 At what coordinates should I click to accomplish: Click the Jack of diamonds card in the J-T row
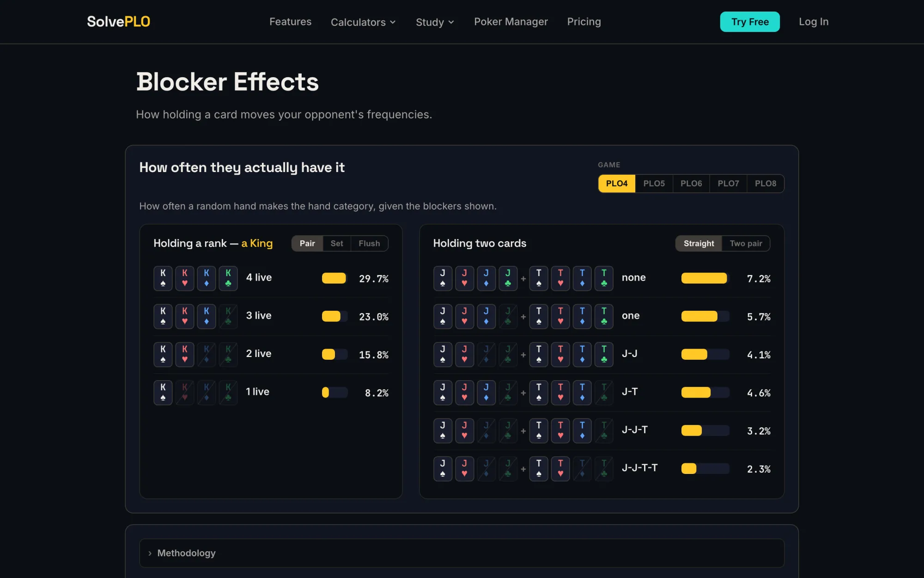486,392
